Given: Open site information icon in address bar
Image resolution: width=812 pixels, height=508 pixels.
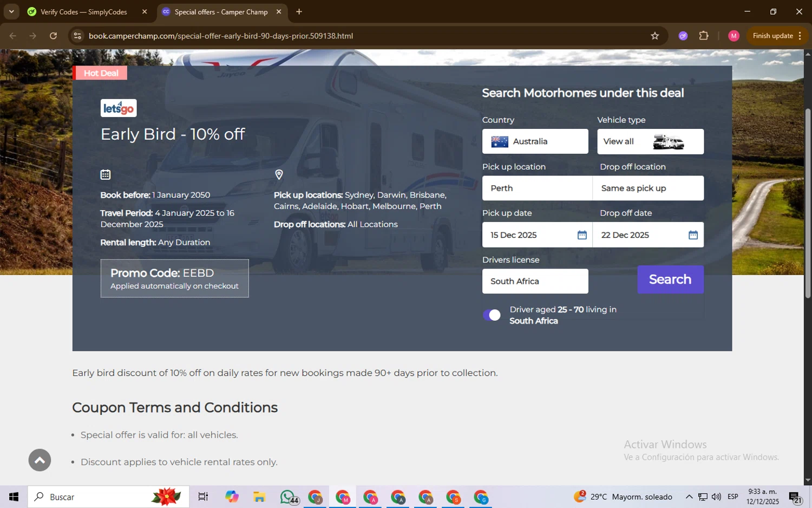Looking at the screenshot, I should tap(77, 36).
